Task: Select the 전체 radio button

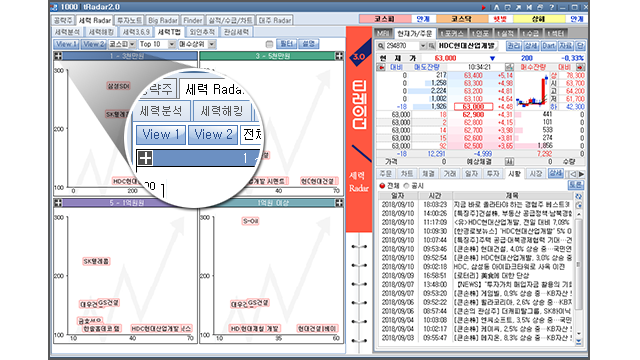Action: 382,186
